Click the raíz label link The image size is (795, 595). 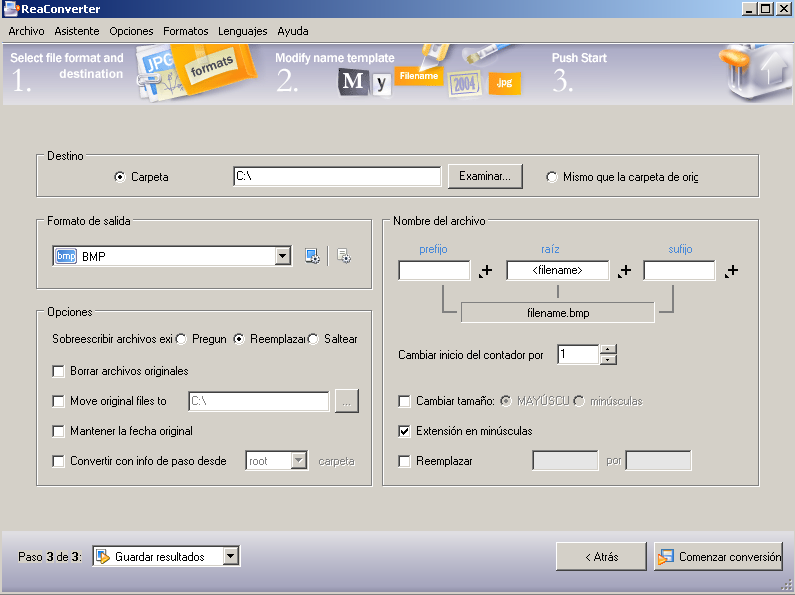pyautogui.click(x=550, y=249)
